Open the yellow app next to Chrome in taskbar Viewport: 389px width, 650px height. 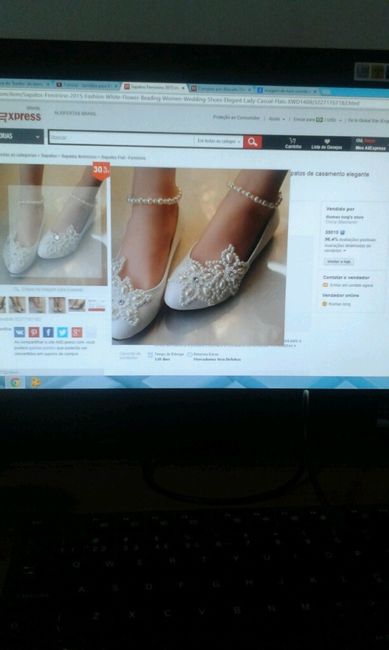point(36,382)
